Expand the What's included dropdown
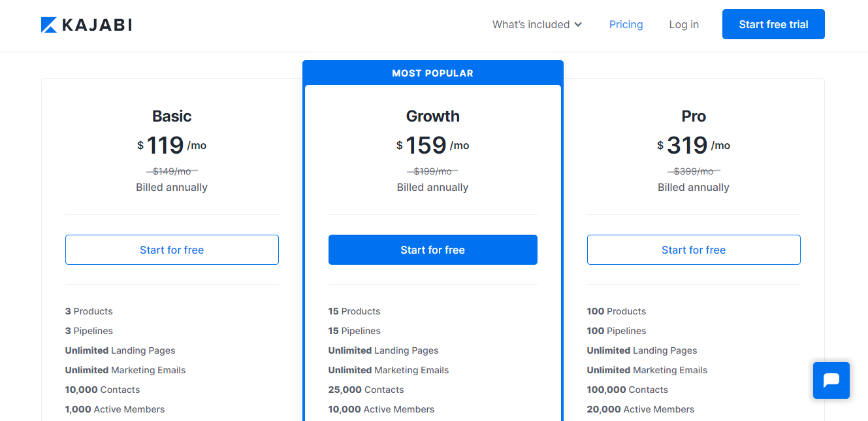Viewport: 868px width, 421px height. coord(531,25)
